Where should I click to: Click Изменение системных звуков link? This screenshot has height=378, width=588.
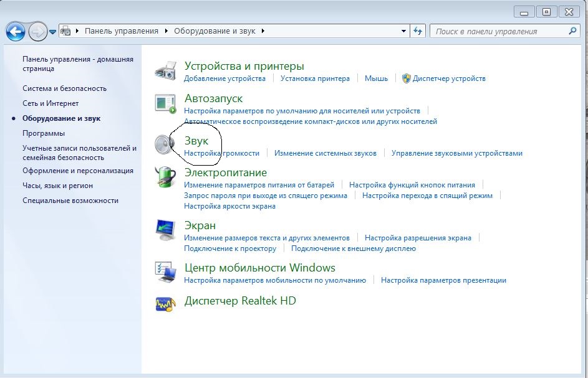pos(325,153)
